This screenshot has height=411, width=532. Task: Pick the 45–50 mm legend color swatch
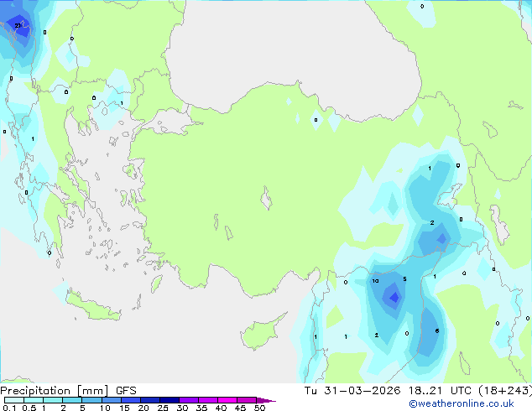click(x=247, y=400)
